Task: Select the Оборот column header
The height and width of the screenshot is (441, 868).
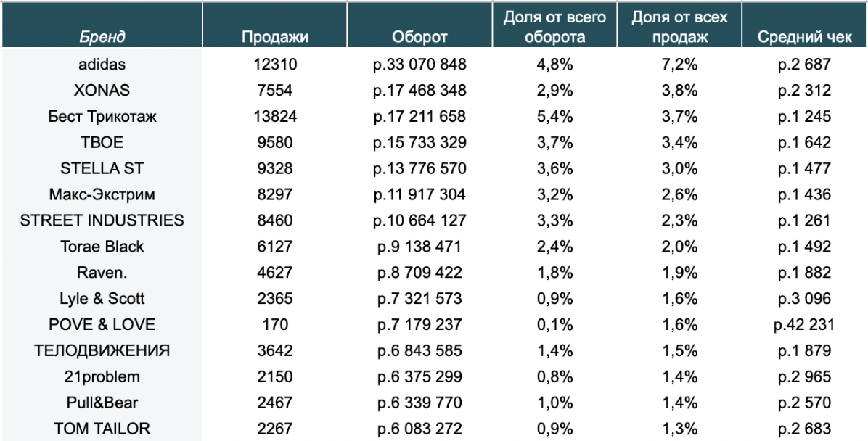Action: [419, 37]
